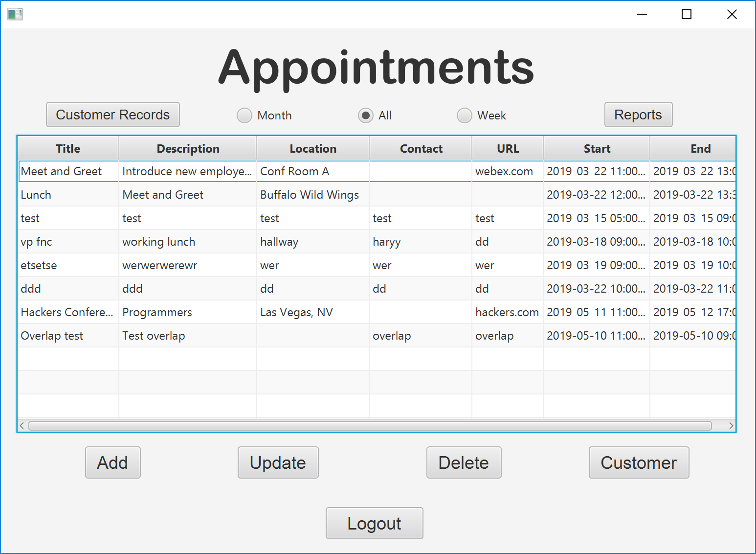This screenshot has height=554, width=756.
Task: Sort by the Contact column
Action: (421, 148)
